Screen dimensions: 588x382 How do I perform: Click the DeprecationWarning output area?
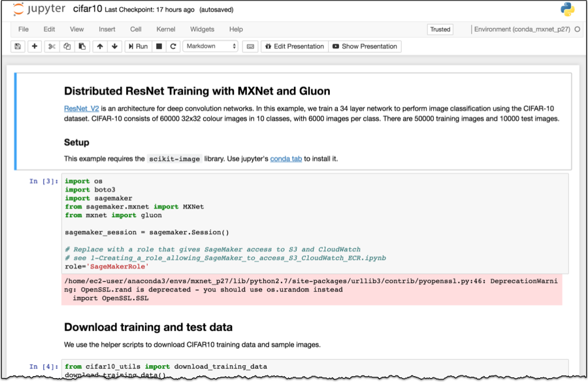(312, 290)
